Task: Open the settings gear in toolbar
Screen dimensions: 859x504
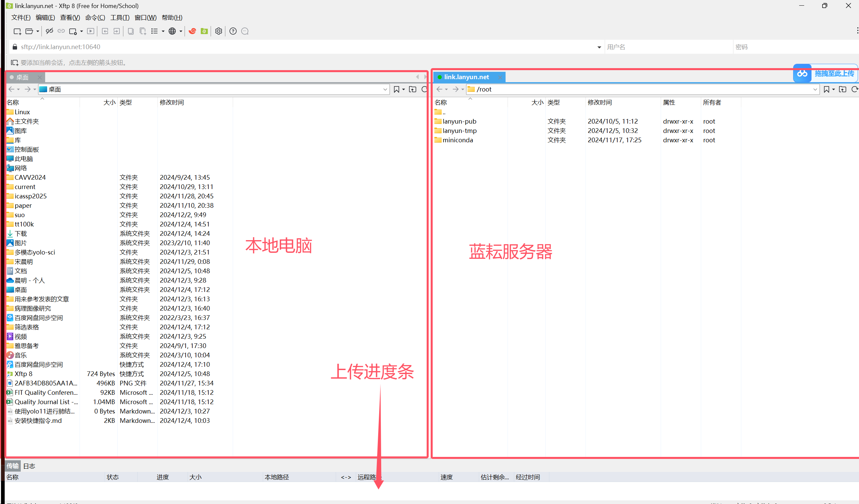Action: (x=218, y=31)
